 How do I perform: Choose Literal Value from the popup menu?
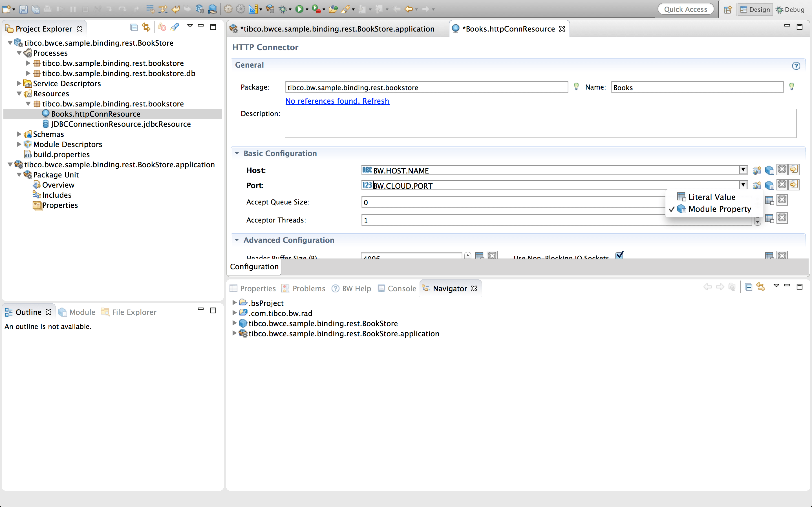[x=711, y=197]
